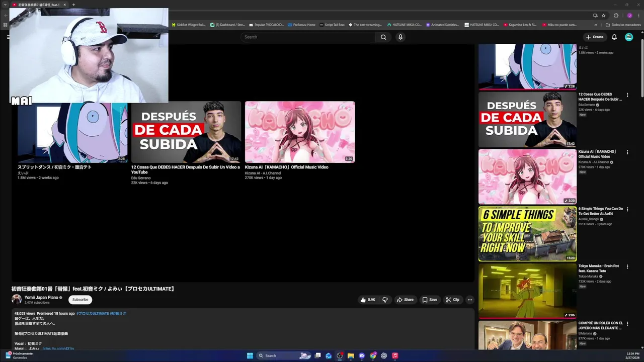Screen dimensions: 644x362
Task: Open Kagamine Len & Rin bookmark
Action: click(520, 25)
